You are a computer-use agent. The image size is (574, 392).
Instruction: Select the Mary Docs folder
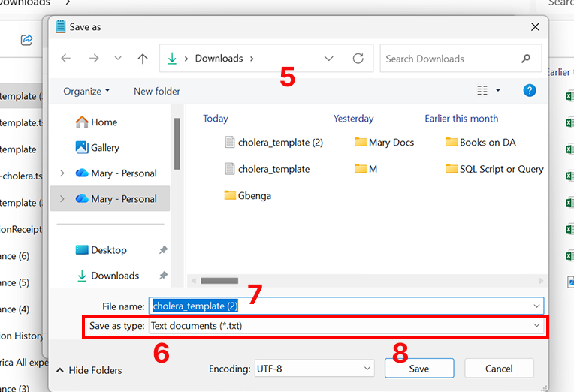(x=385, y=143)
